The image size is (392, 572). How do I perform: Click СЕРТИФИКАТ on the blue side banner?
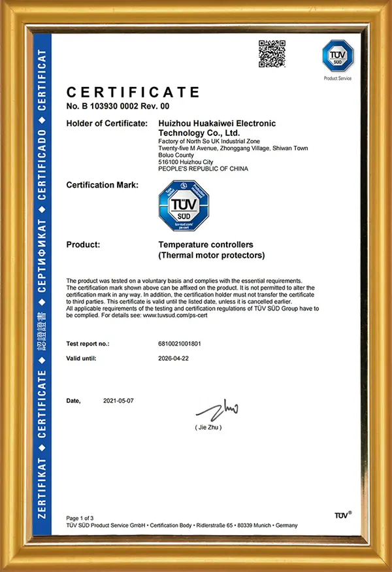point(42,256)
